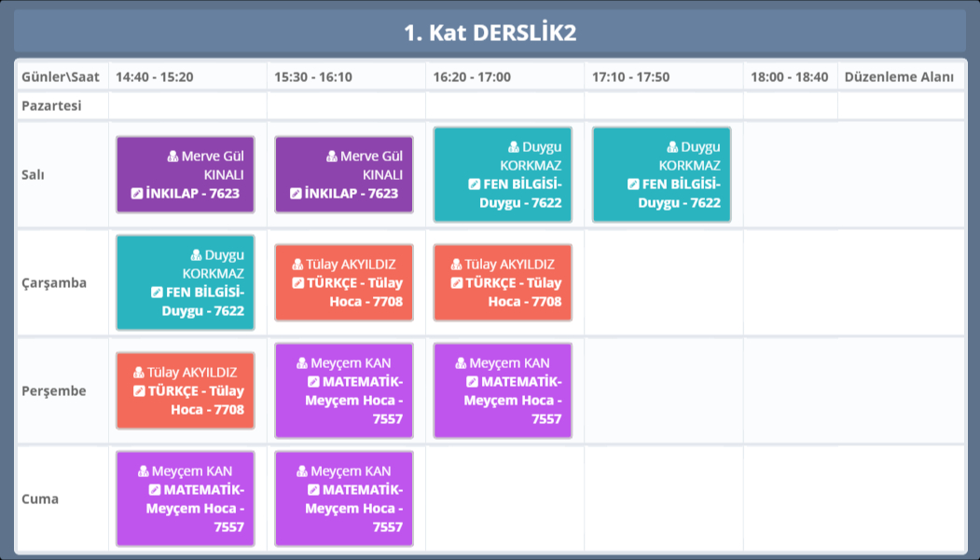Image resolution: width=980 pixels, height=560 pixels.
Task: Click teacher icon in Salı 14:40 İNKILAP card
Action: click(x=173, y=157)
